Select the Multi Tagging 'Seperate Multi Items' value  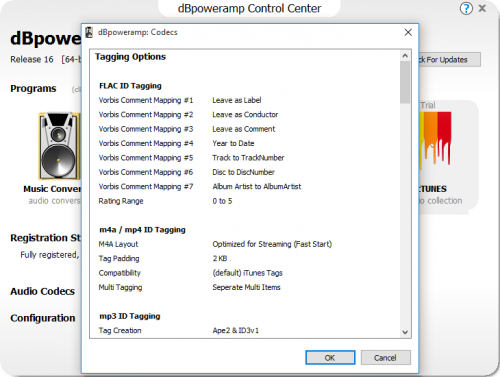[x=246, y=287]
